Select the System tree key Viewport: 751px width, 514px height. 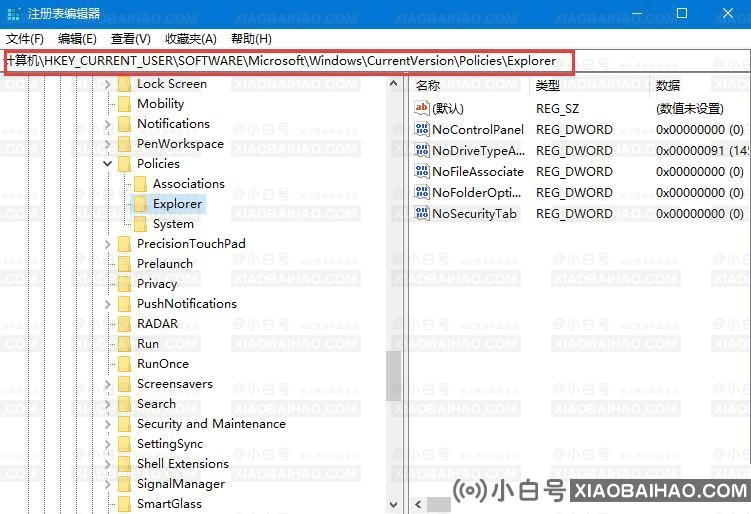(x=173, y=224)
